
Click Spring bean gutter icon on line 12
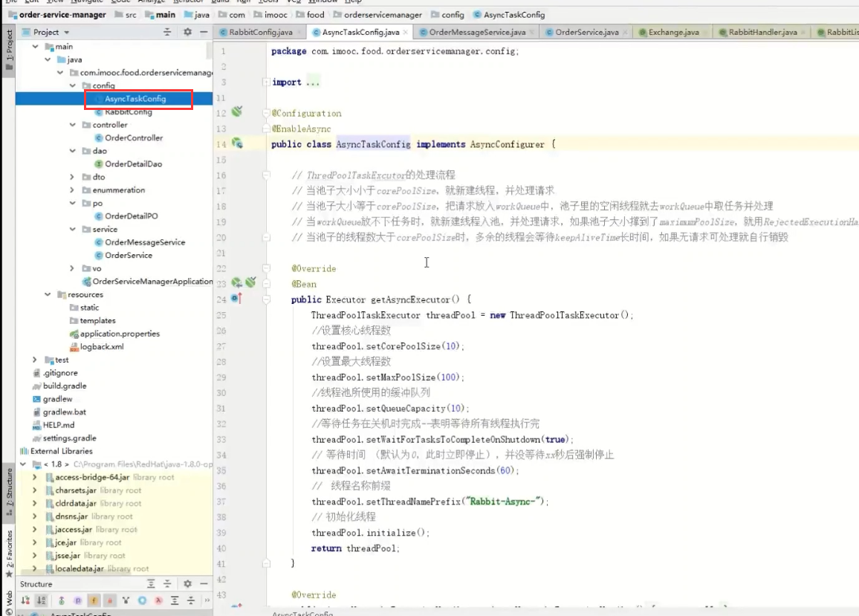[x=237, y=111]
